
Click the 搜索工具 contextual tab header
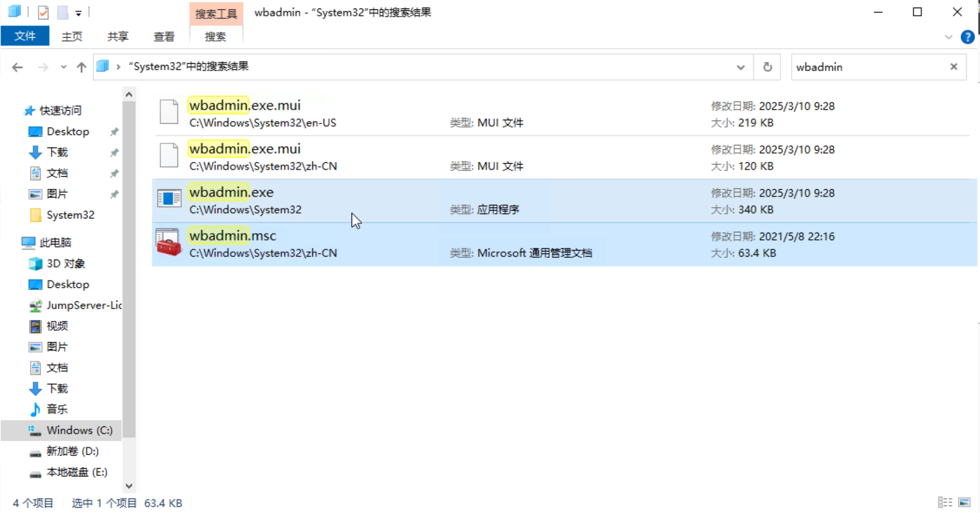pos(216,13)
